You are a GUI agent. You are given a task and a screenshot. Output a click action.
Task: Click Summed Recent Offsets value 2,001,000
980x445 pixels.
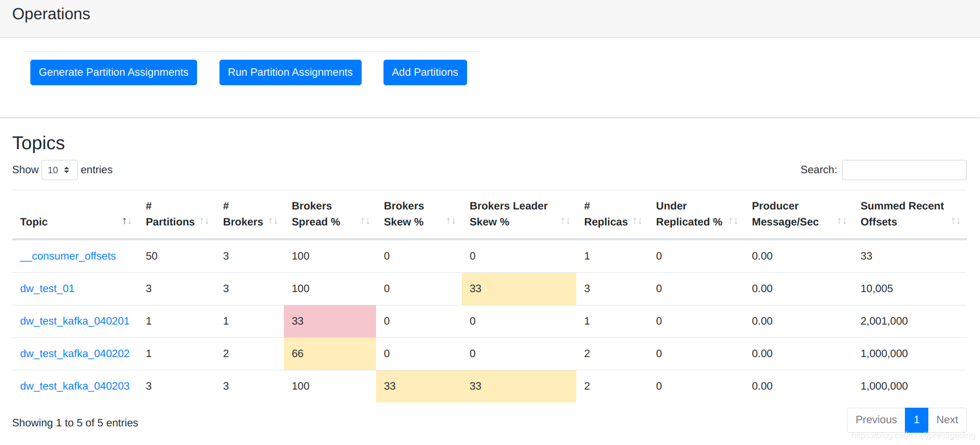pyautogui.click(x=884, y=321)
